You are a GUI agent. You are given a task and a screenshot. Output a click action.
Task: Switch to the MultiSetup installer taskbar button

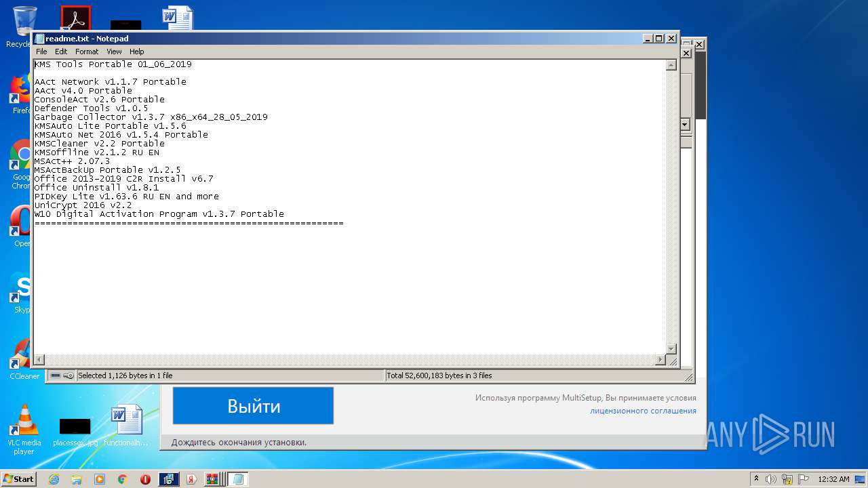(169, 479)
